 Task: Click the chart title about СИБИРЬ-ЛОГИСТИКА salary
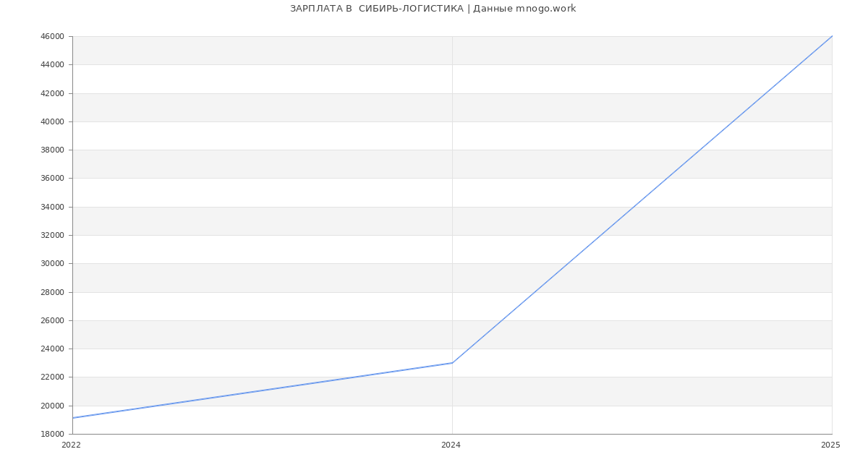(x=433, y=9)
